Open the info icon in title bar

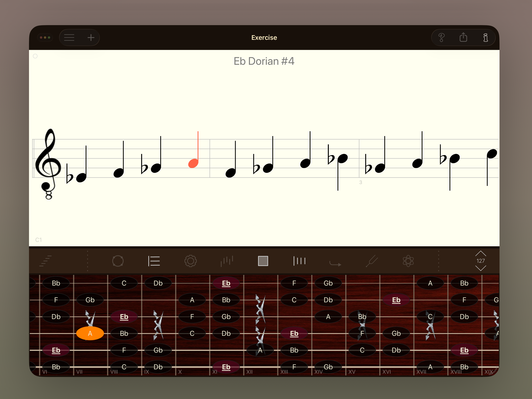click(485, 38)
